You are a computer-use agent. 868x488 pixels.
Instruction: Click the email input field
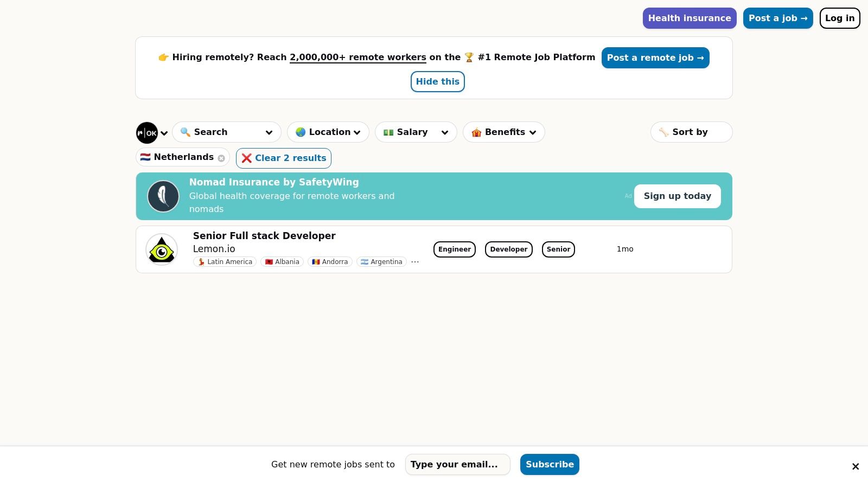coord(457,465)
